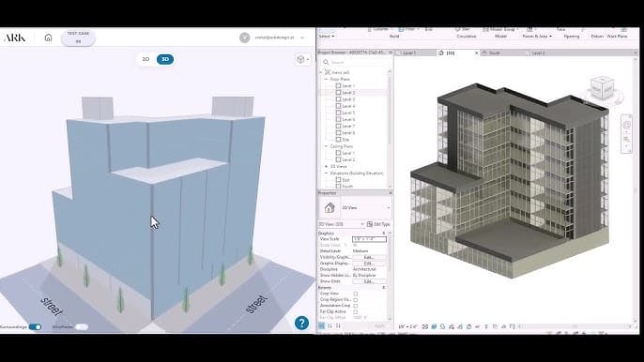The width and height of the screenshot is (644, 362).
Task: Click the Edit Type button
Action: (x=378, y=224)
